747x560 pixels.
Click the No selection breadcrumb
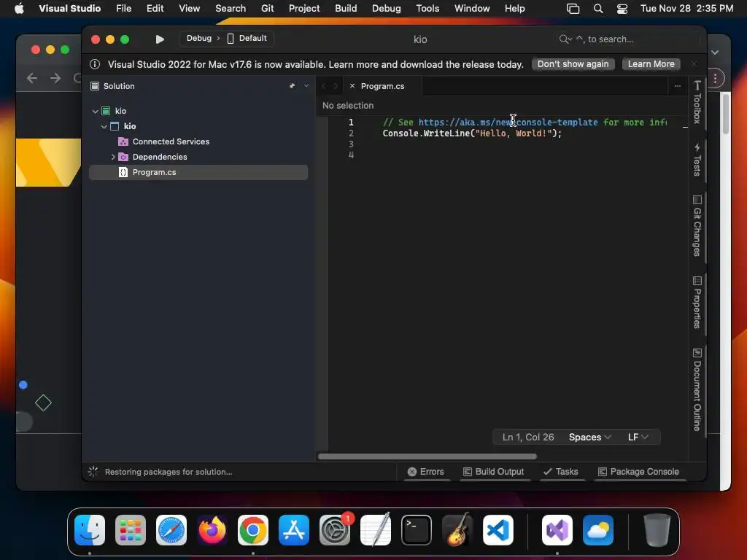pos(348,106)
